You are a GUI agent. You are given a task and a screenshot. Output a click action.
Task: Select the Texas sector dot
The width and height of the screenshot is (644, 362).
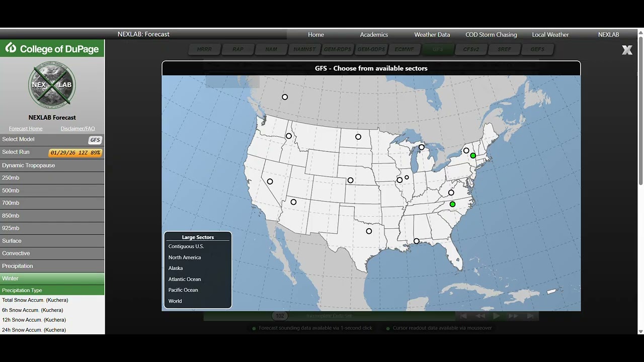coord(369,231)
